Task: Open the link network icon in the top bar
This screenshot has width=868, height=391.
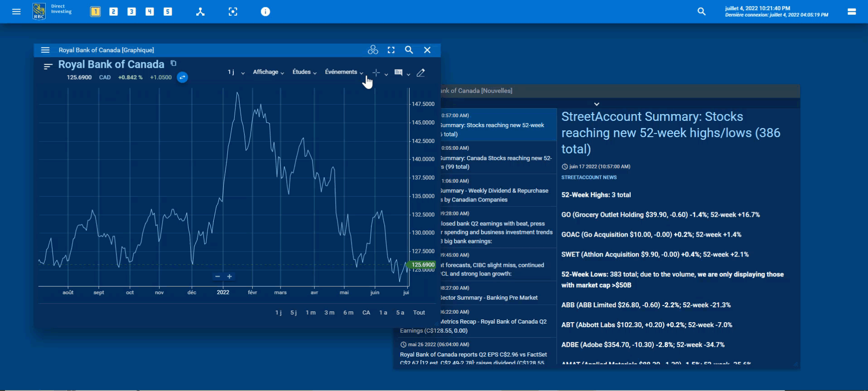Action: (x=200, y=12)
